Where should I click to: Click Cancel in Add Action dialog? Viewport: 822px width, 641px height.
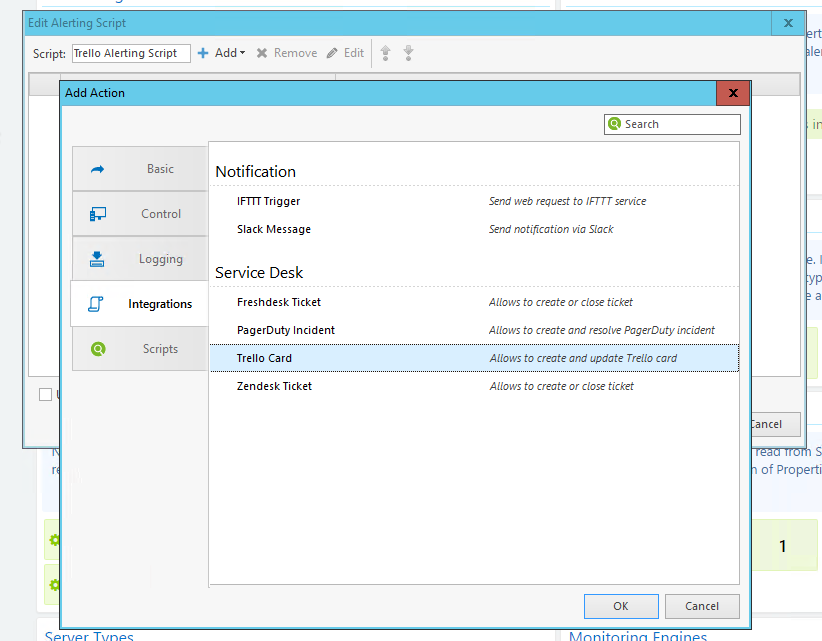click(702, 606)
